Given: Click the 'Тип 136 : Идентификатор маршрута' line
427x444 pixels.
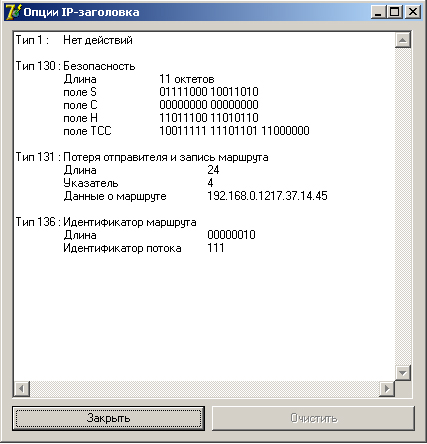Looking at the screenshot, I should tap(106, 222).
